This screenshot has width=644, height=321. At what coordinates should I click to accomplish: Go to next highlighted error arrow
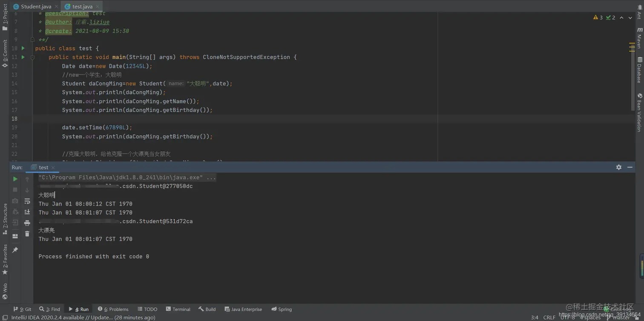tap(630, 17)
